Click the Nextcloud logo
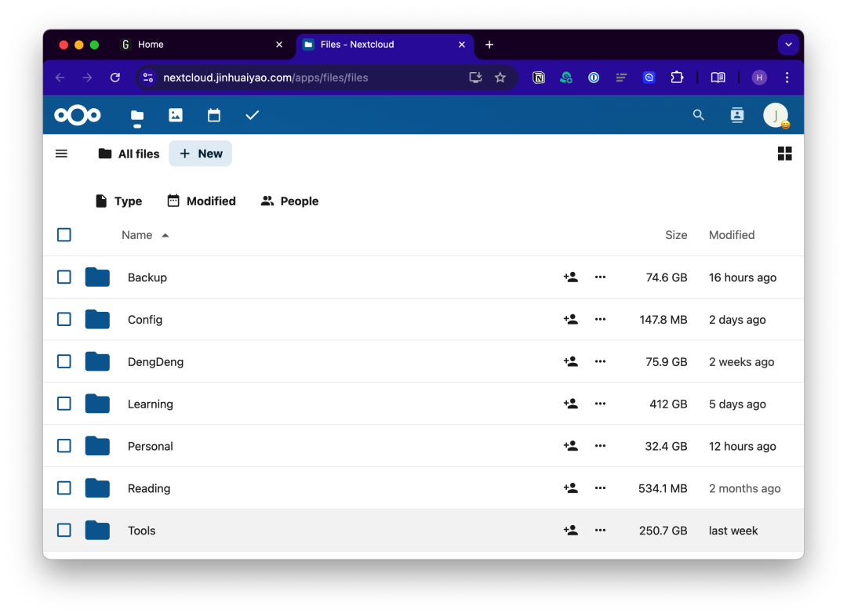847x616 pixels. pyautogui.click(x=76, y=114)
